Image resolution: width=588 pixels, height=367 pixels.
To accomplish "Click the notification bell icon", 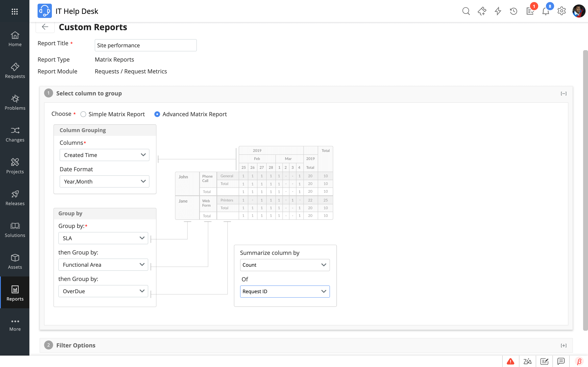I will click(546, 11).
